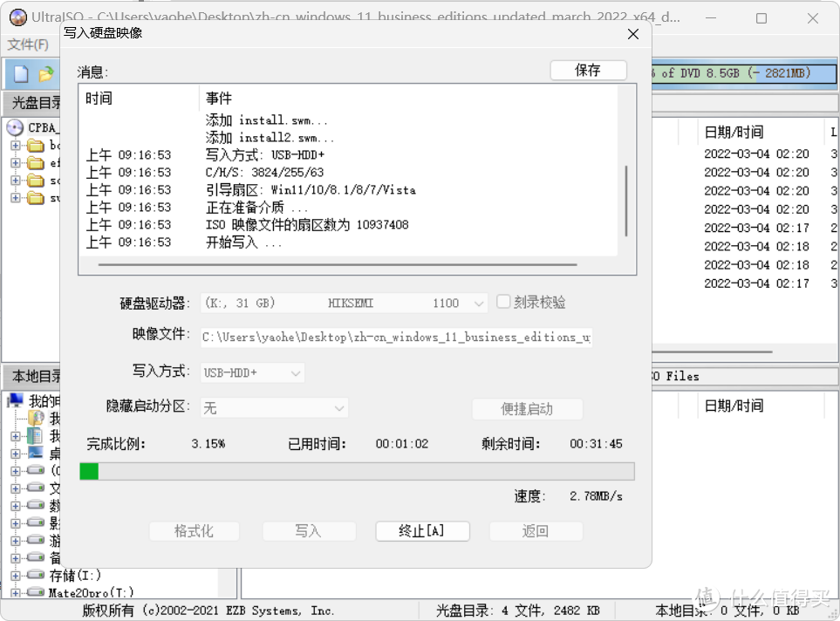Image resolution: width=840 pixels, height=621 pixels.
Task: Expand the 存储(I:) tree node
Action: (x=16, y=574)
